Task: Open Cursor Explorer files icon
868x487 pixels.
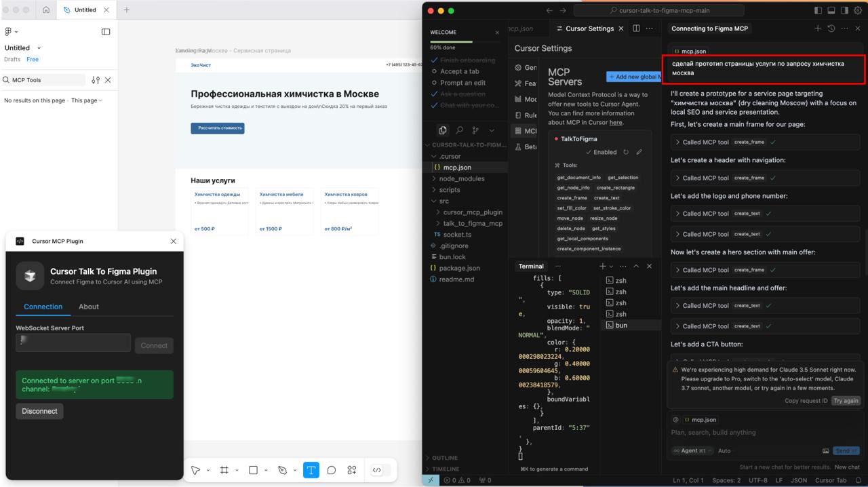Action: click(x=443, y=130)
